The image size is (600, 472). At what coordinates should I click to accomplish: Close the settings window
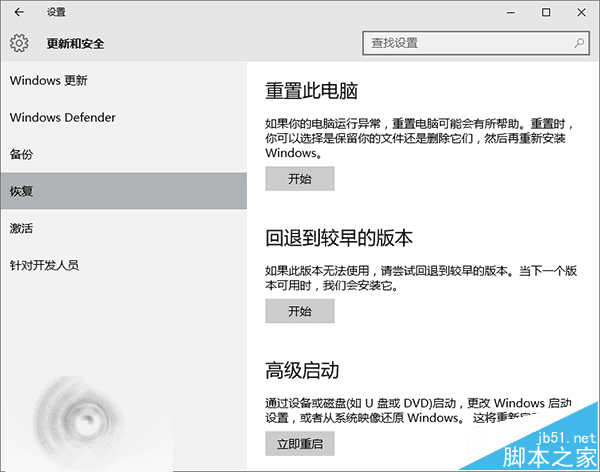[581, 12]
